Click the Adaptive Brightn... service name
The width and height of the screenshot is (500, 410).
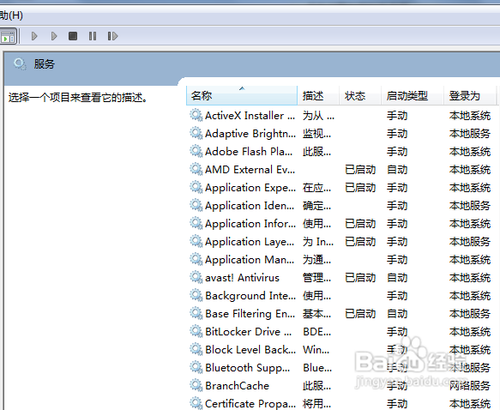[250, 134]
